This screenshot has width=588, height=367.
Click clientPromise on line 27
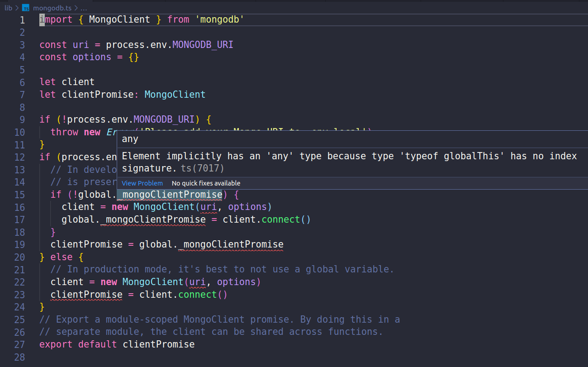[x=159, y=344]
